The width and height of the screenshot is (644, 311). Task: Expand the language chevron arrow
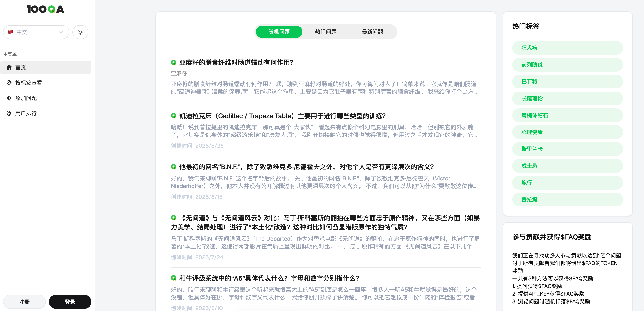(61, 32)
